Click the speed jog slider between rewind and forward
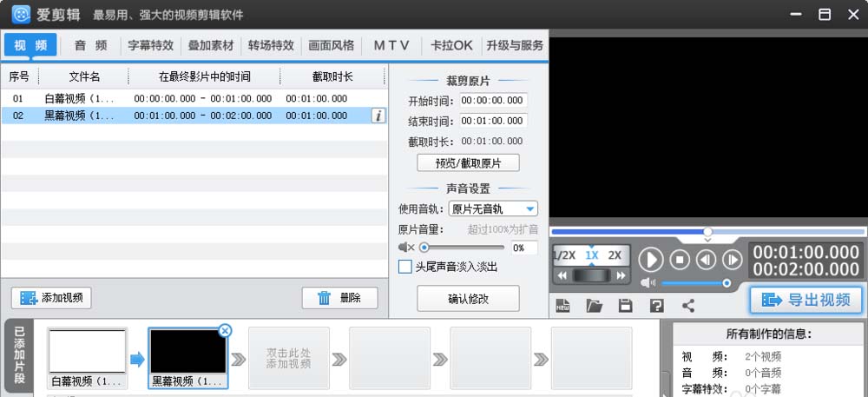This screenshot has height=397, width=868. tap(592, 275)
